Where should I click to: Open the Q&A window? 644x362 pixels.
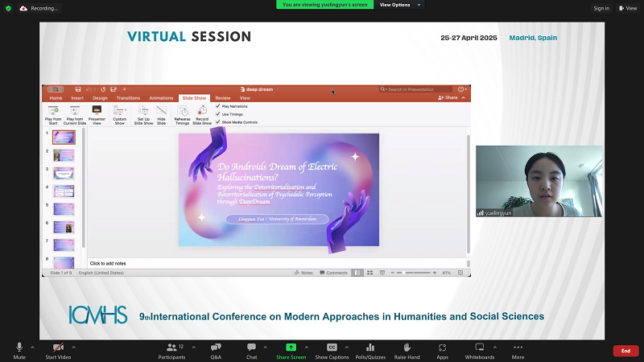pyautogui.click(x=216, y=348)
